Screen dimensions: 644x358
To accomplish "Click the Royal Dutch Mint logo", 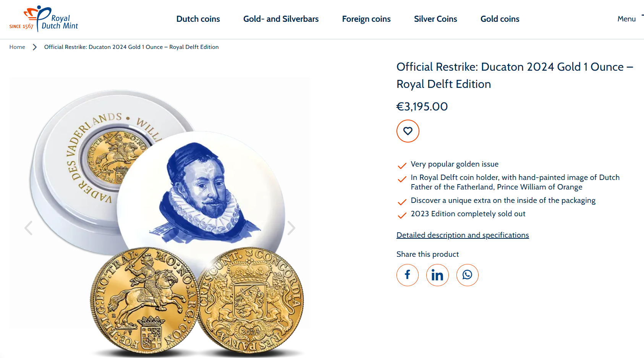I will pyautogui.click(x=44, y=19).
